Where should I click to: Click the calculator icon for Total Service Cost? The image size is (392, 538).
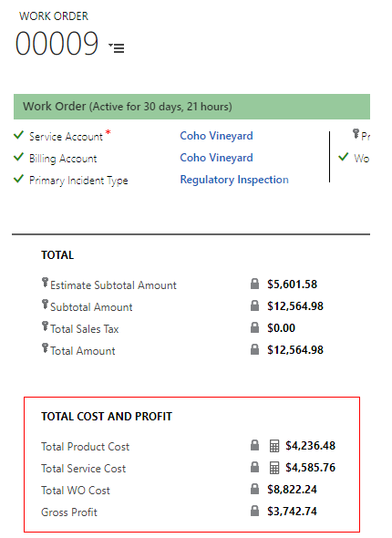(274, 468)
